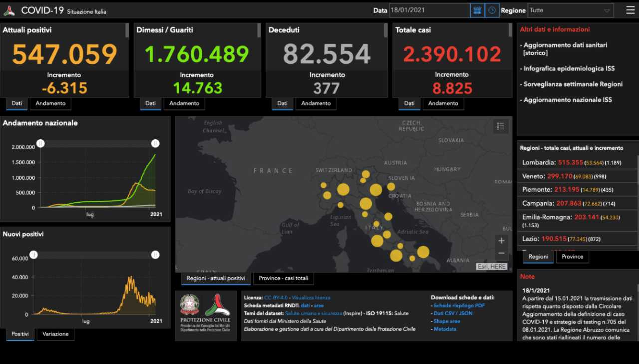Select Dati tab under Attuali positivi
Screen dimensions: 639x364
point(17,103)
